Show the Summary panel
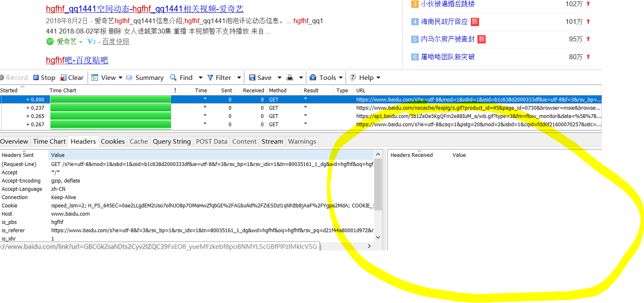This screenshot has height=303, width=644. tap(145, 77)
